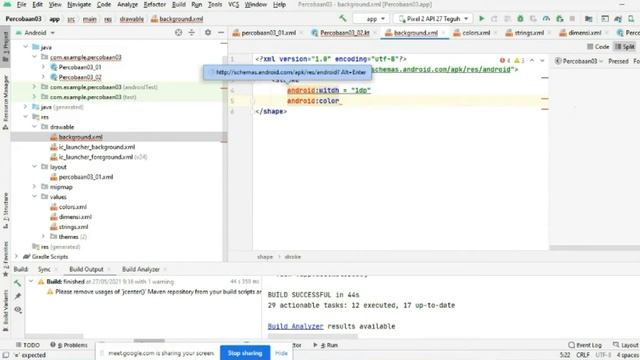This screenshot has height=360, width=640.
Task: Click the project panel settings gear
Action: (x=208, y=33)
